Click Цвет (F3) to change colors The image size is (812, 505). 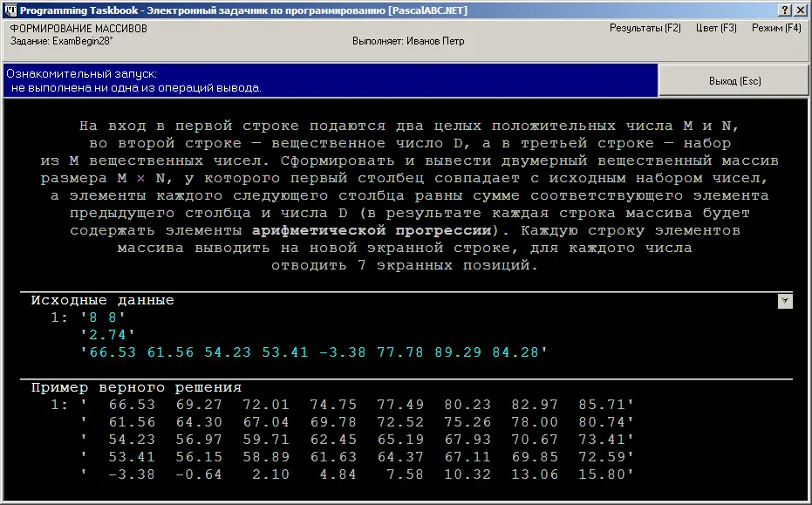716,28
